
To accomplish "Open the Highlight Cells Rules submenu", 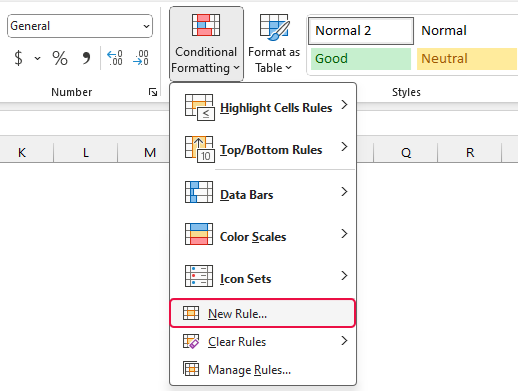I will pos(263,107).
